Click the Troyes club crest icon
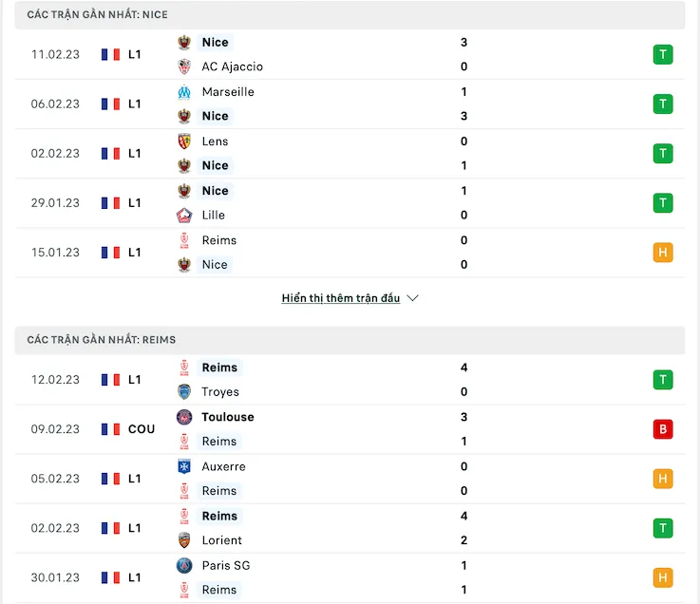 pyautogui.click(x=184, y=392)
